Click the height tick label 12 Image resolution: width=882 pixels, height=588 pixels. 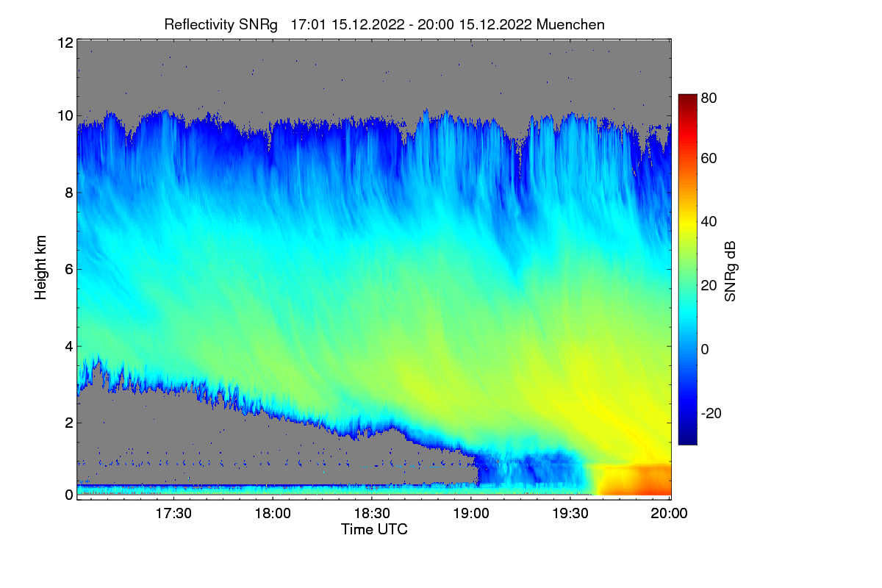(65, 43)
